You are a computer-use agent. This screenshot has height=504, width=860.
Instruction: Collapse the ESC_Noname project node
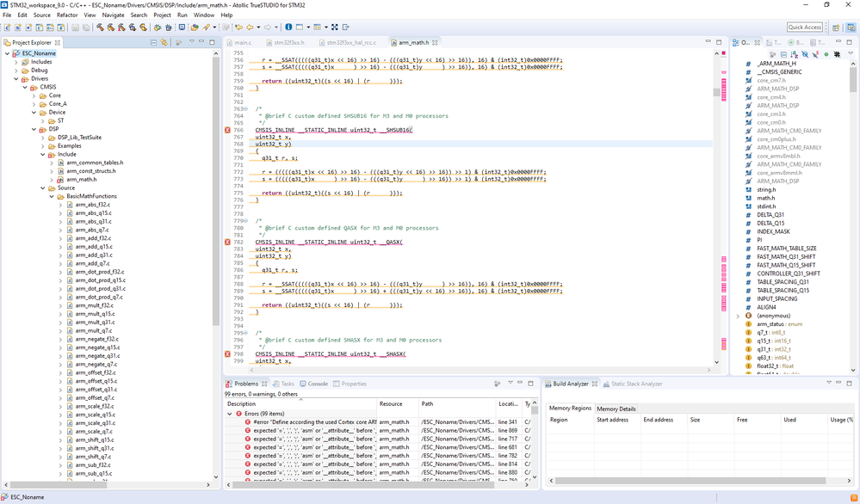[x=7, y=53]
